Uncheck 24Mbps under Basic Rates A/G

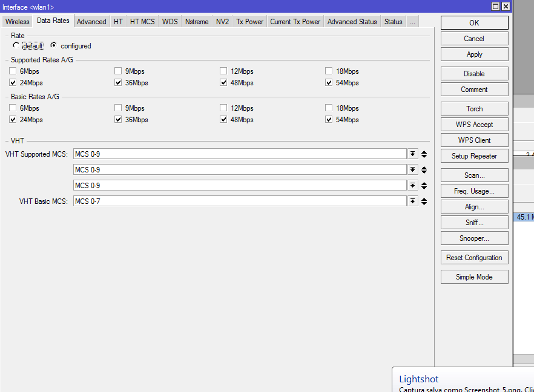coord(13,119)
